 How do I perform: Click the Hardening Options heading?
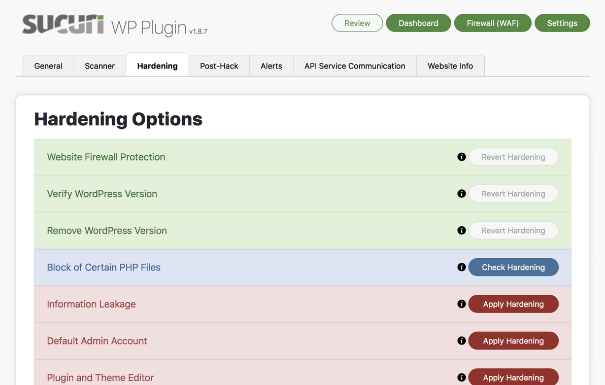pyautogui.click(x=118, y=119)
